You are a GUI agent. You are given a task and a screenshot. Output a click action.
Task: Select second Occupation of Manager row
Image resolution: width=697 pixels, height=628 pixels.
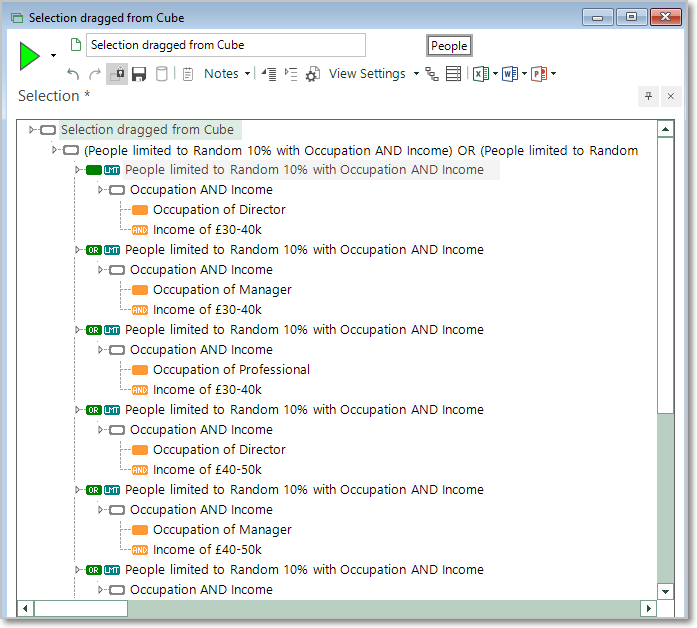pyautogui.click(x=222, y=530)
